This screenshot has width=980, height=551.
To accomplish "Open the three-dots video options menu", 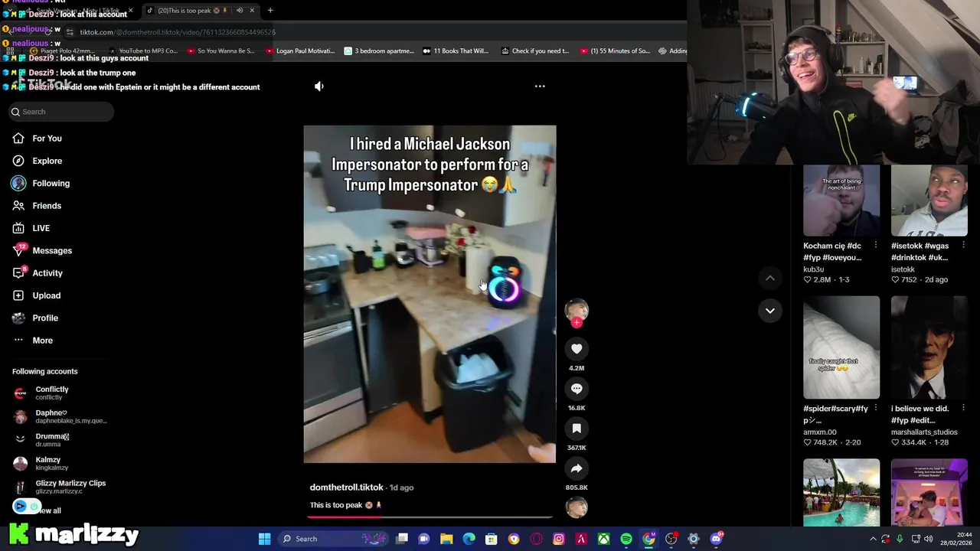I will pos(540,86).
